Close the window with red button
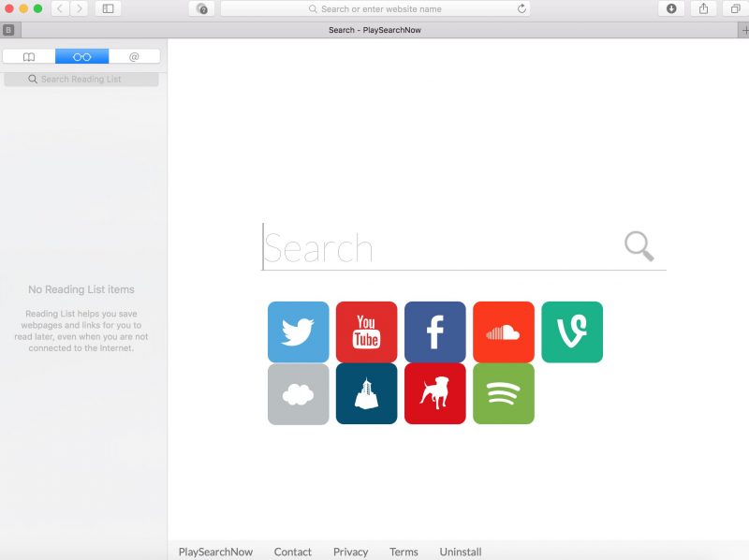 click(8, 8)
